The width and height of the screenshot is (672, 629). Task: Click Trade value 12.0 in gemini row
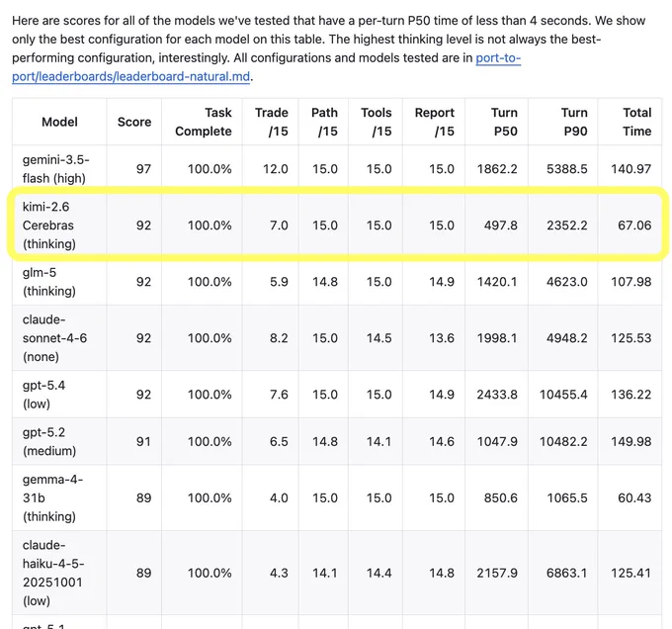pyautogui.click(x=275, y=169)
